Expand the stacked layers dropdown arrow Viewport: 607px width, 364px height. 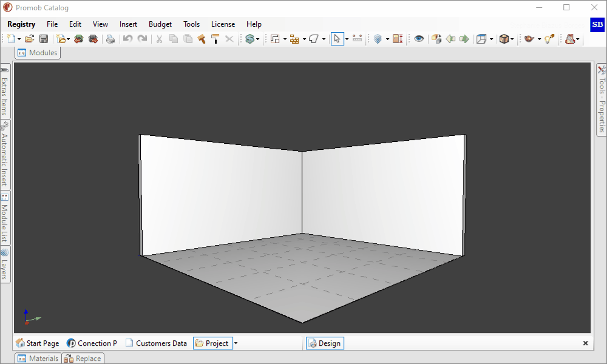[387, 39]
